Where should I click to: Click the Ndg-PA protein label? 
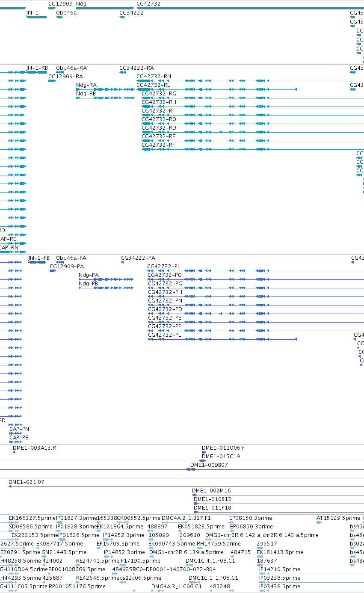tap(89, 275)
